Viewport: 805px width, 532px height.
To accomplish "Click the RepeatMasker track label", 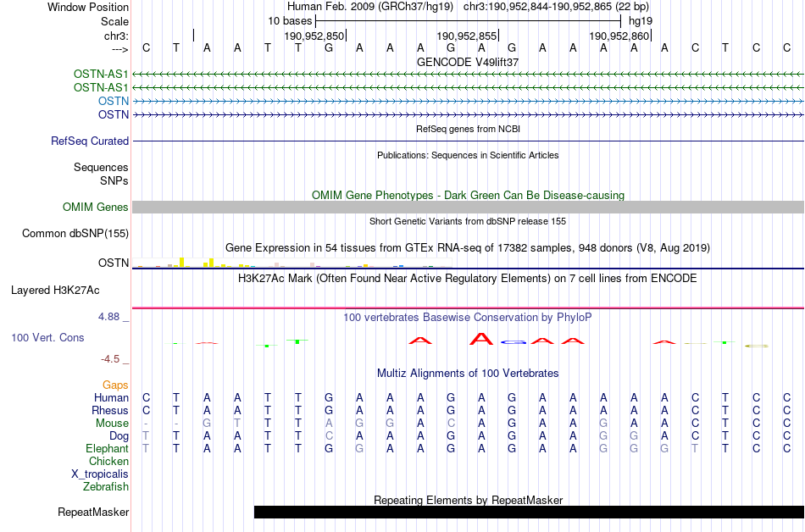I will point(93,512).
